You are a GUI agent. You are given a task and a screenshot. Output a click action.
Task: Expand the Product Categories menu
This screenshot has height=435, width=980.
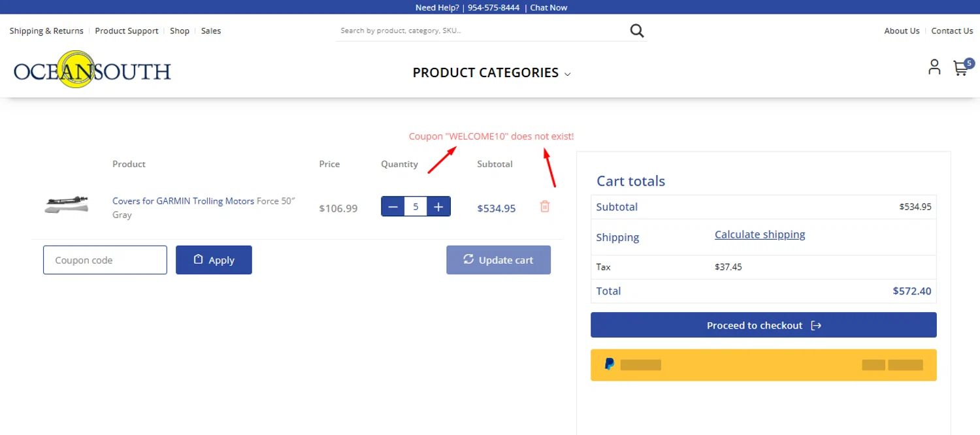click(491, 72)
